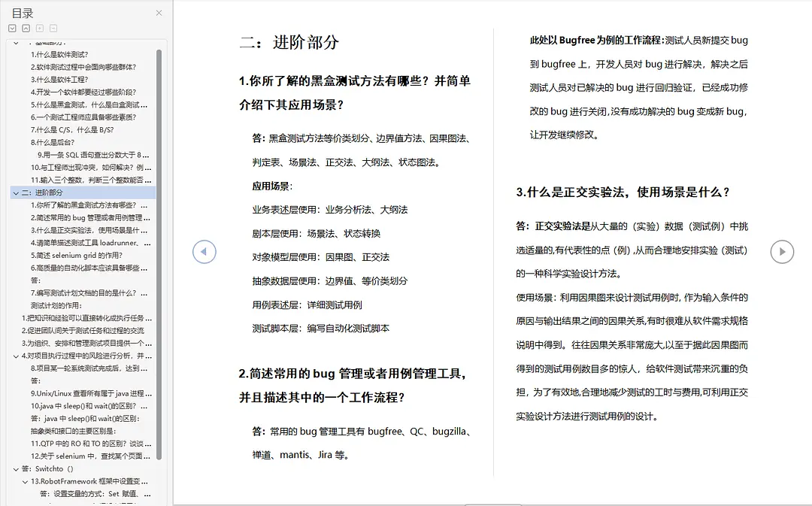The image size is (812, 506).
Task: Open outline entry 4.对项目执行过程中的风险进行分析
Action: (x=87, y=356)
